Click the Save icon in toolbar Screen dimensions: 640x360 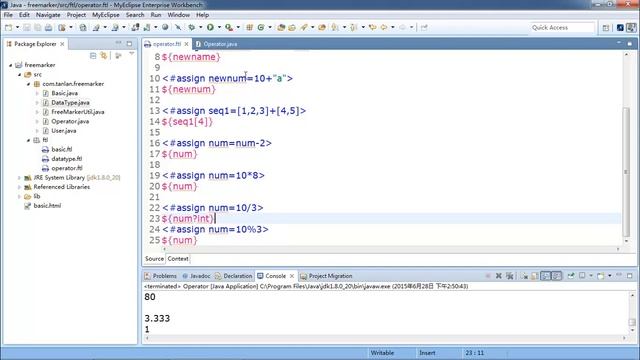27,27
